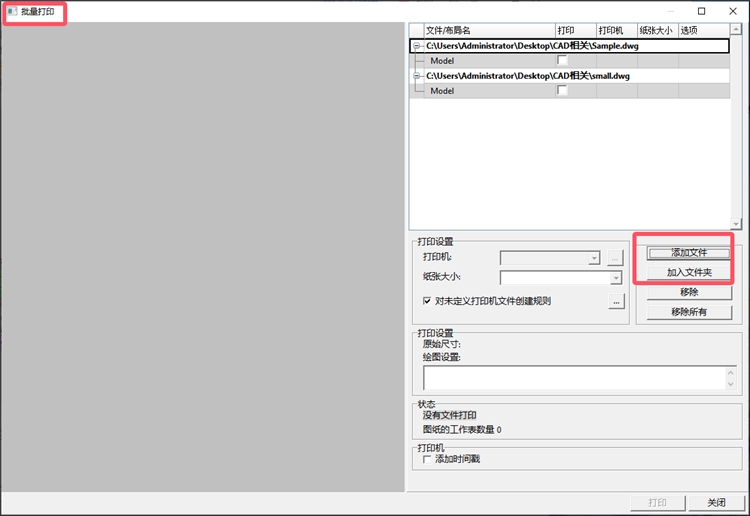Click the batch print window title icon
The width and height of the screenshot is (750, 516).
click(12, 11)
